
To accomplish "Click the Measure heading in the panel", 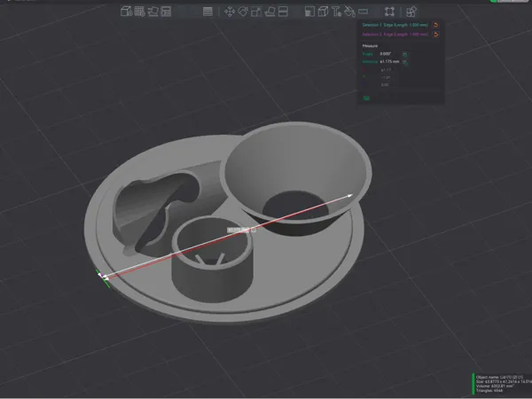I will click(x=370, y=46).
